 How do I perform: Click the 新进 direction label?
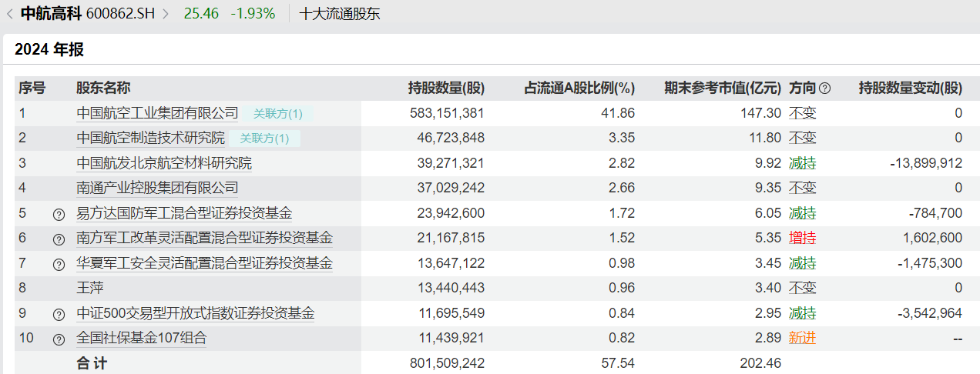click(802, 338)
